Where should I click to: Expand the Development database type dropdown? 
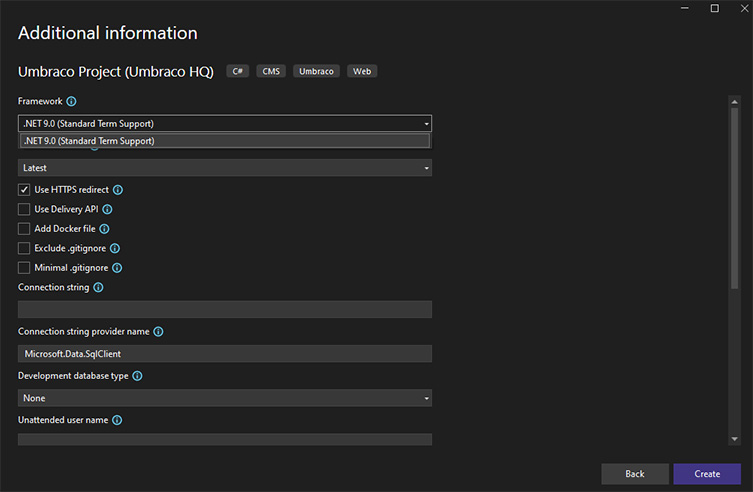225,398
